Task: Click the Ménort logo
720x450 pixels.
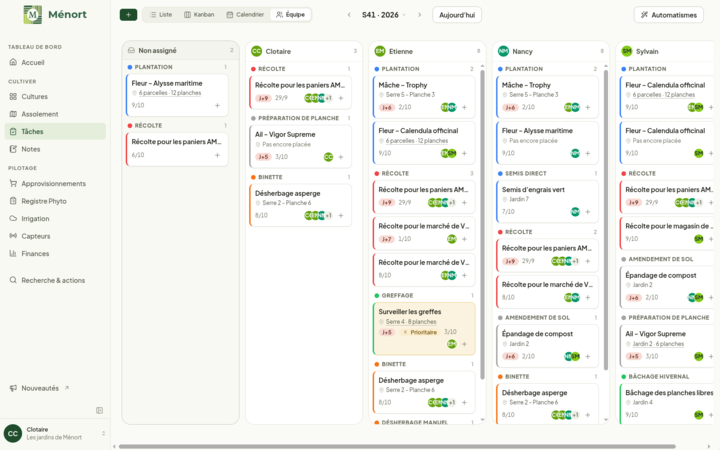Action: point(55,15)
